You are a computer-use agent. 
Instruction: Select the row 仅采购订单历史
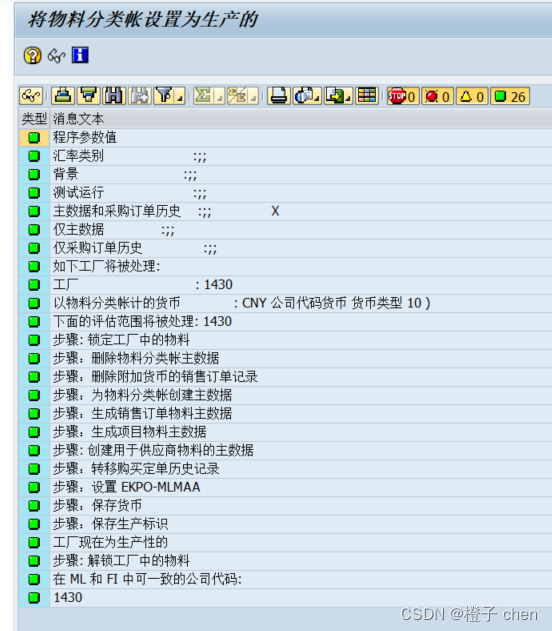click(x=285, y=248)
